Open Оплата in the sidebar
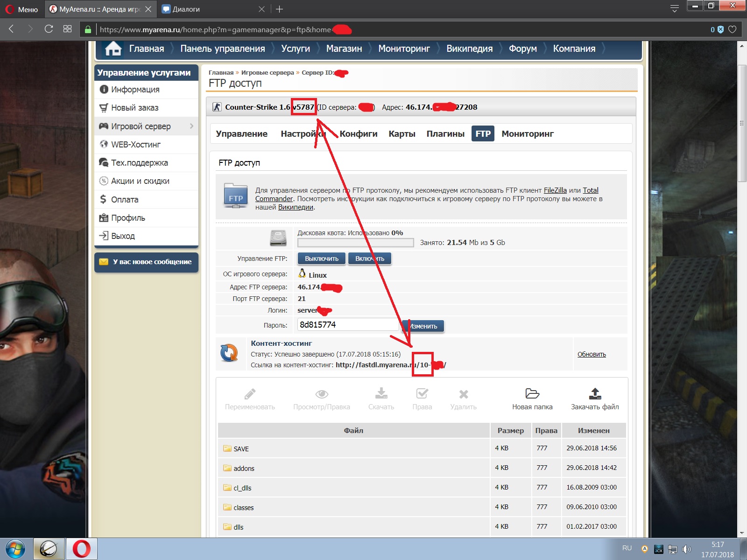The height and width of the screenshot is (560, 747). [x=147, y=200]
